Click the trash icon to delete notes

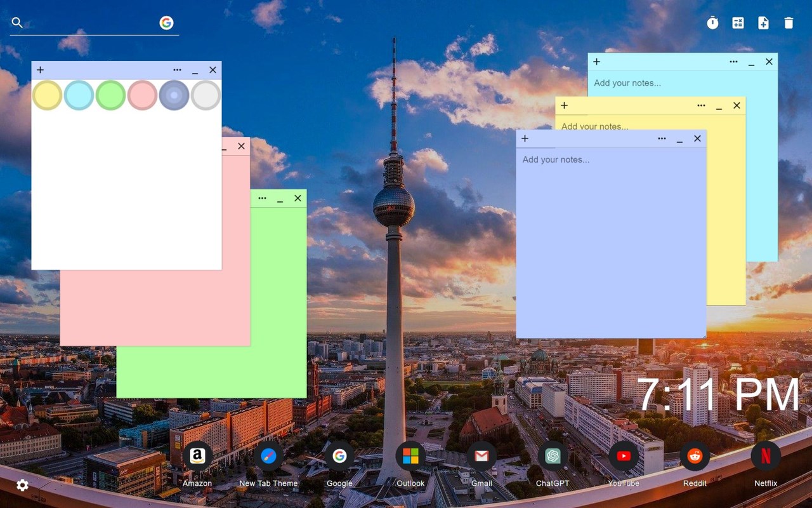(x=789, y=23)
